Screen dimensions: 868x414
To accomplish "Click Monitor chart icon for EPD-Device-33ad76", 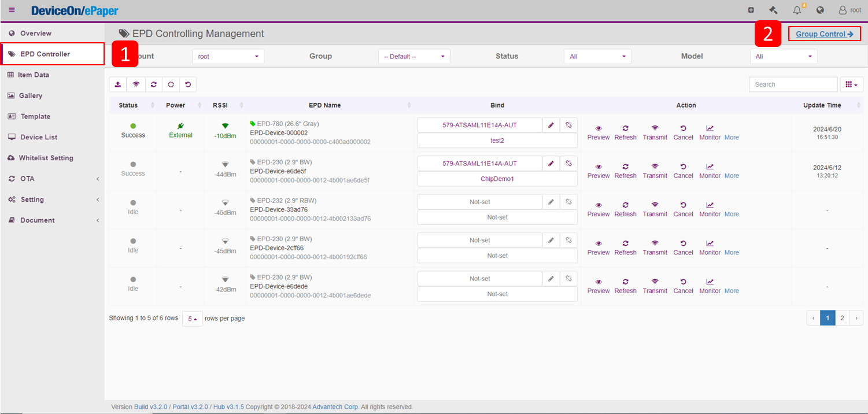I will tap(710, 205).
